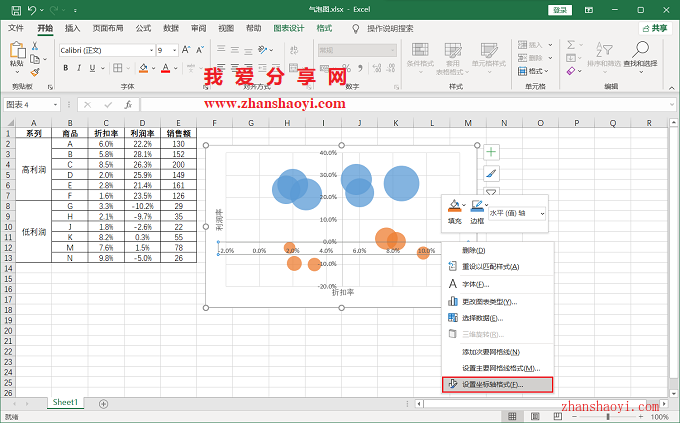Click the Clear eraser icon
This screenshot has height=423, width=680.
571,71
